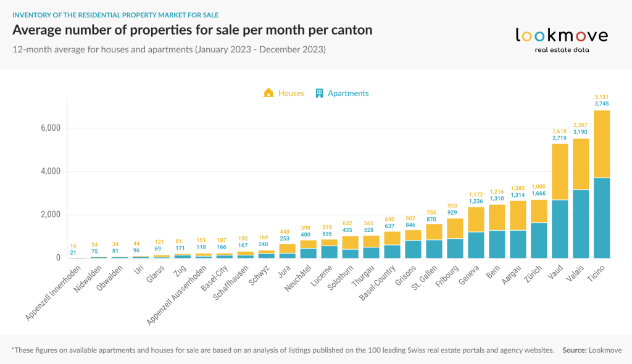Click the lookmove logo

pos(562,40)
